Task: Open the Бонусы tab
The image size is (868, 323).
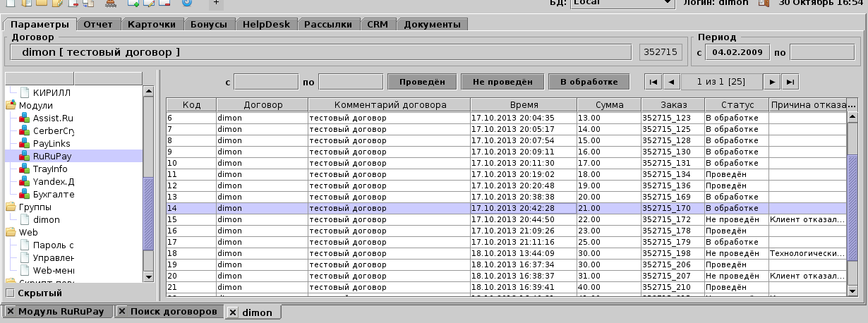Action: click(x=208, y=24)
